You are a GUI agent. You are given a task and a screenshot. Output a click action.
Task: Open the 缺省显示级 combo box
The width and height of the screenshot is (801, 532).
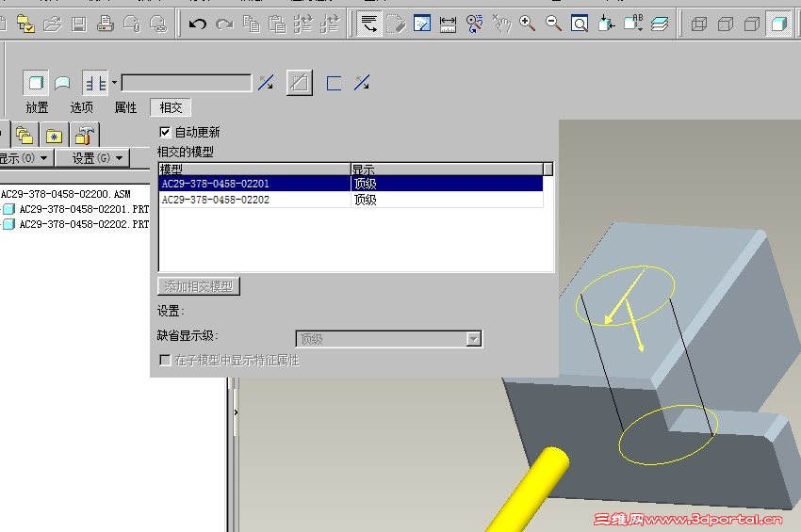pos(389,339)
